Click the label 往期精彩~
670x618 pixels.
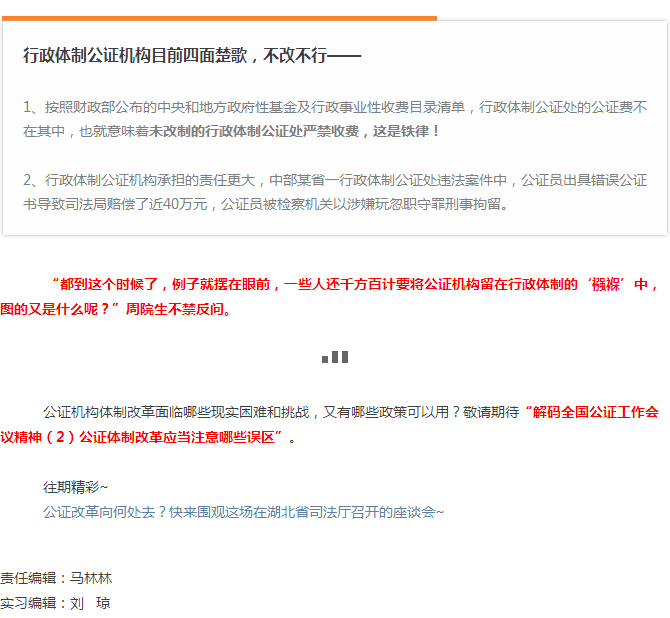pyautogui.click(x=75, y=487)
